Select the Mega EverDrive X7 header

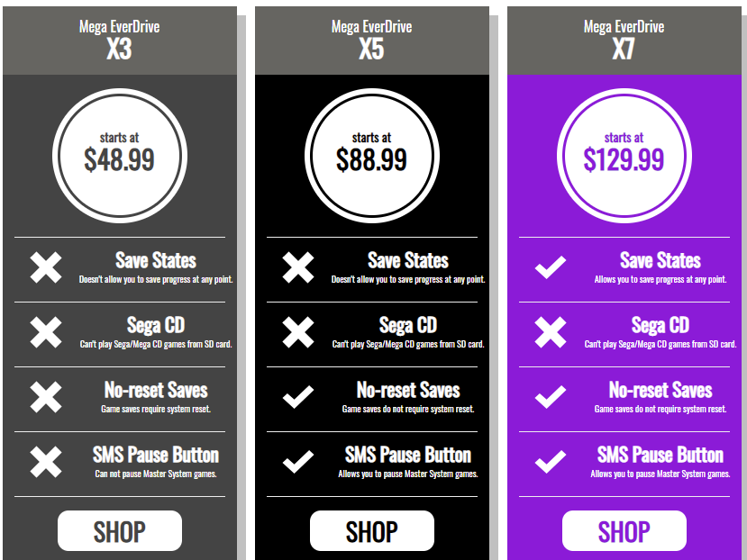click(624, 39)
